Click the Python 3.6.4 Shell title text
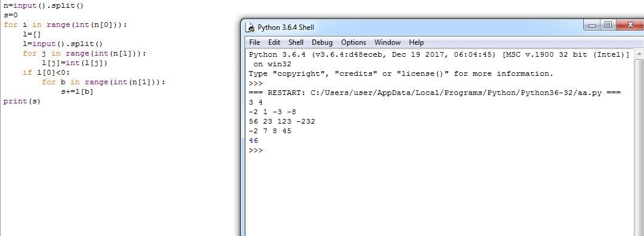The width and height of the screenshot is (644, 236). tap(286, 27)
